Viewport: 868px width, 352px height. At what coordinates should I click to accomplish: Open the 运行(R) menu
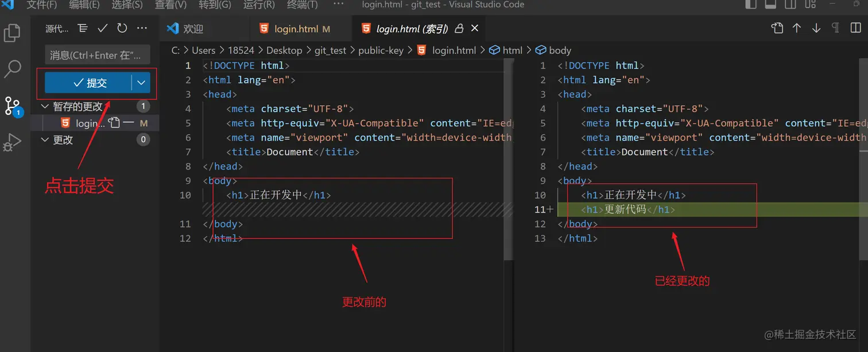coord(259,5)
